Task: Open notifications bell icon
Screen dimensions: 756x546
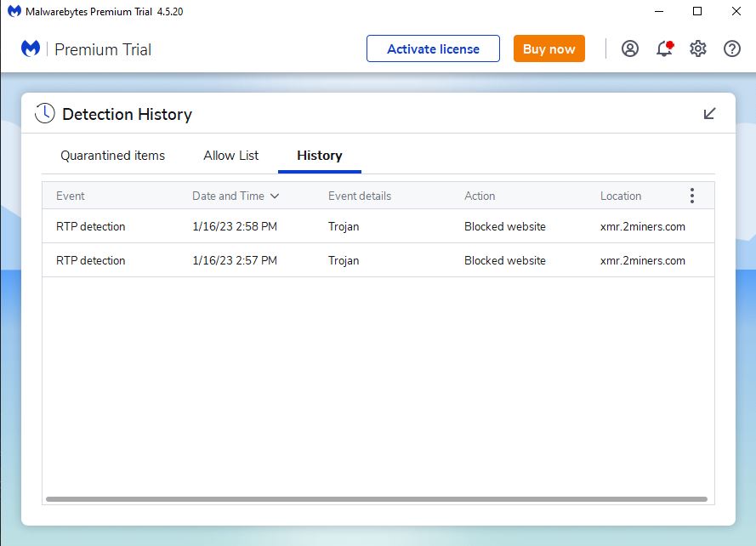Action: tap(664, 48)
